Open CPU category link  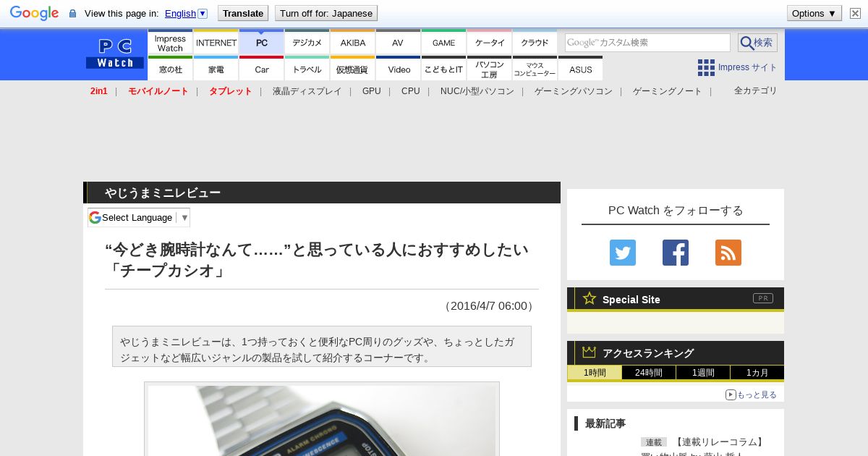click(x=411, y=91)
